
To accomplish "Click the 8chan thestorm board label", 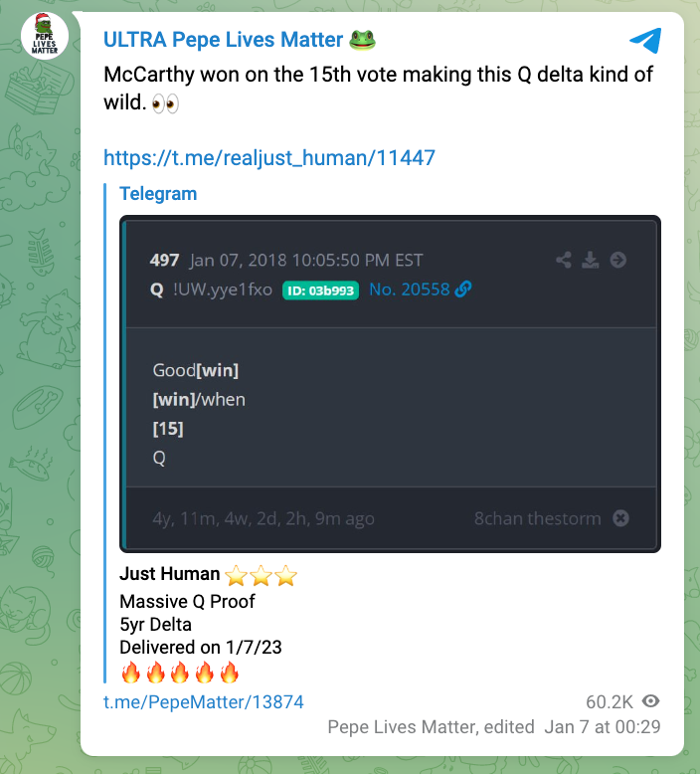I will point(538,518).
